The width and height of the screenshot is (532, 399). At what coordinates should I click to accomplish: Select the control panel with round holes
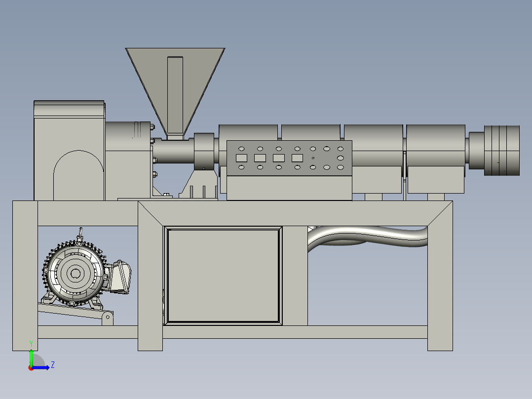tap(289, 158)
